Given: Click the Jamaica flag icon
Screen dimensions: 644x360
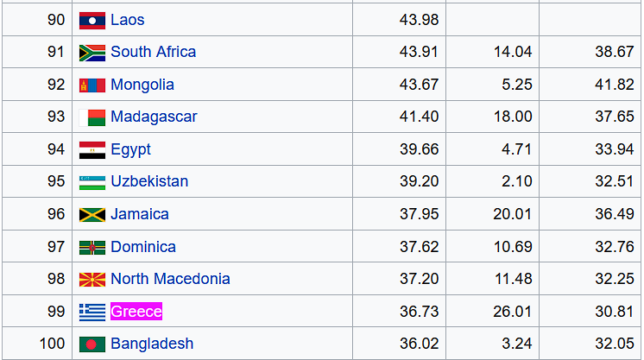Looking at the screenshot, I should (92, 214).
